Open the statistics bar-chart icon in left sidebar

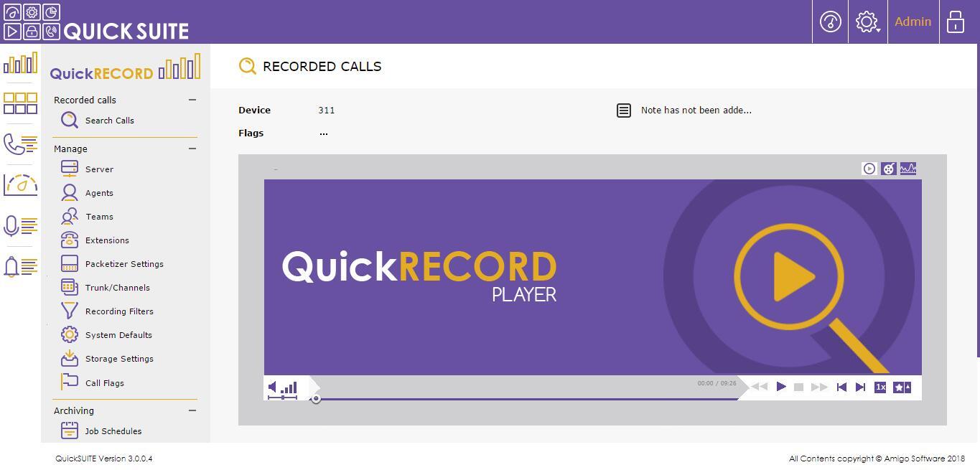coord(20,63)
